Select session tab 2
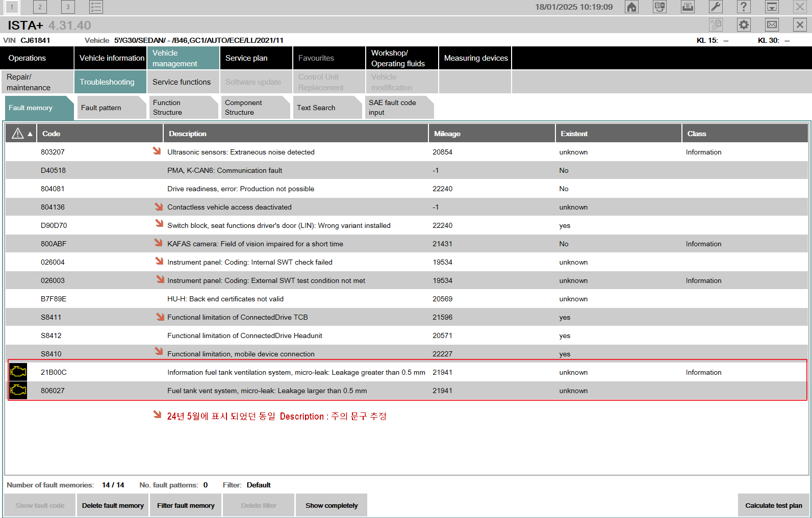812x518 pixels. (x=40, y=7)
